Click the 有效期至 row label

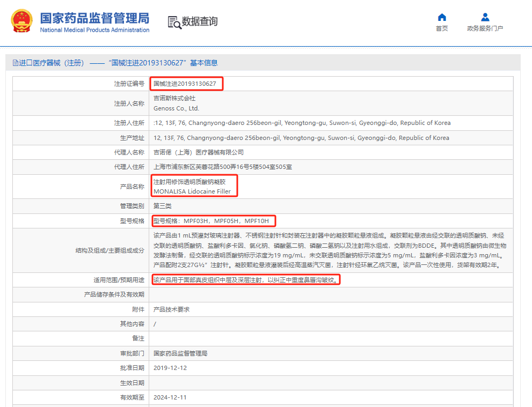132,397
